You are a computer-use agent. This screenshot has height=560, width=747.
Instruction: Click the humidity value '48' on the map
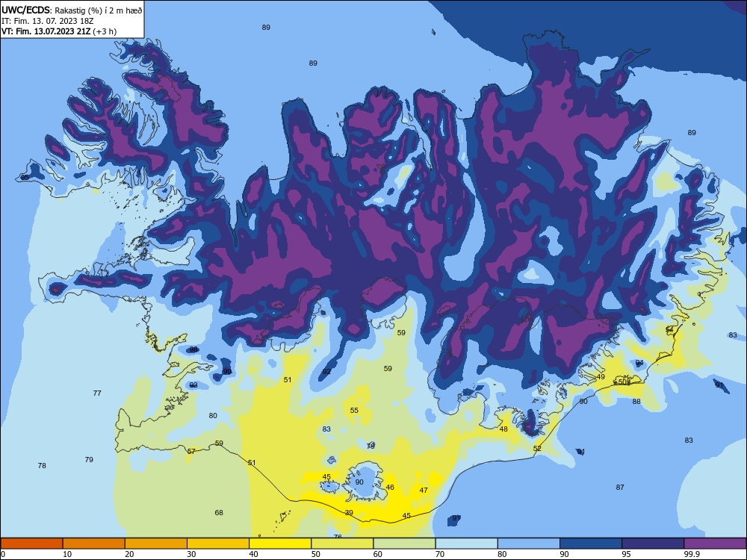503,429
